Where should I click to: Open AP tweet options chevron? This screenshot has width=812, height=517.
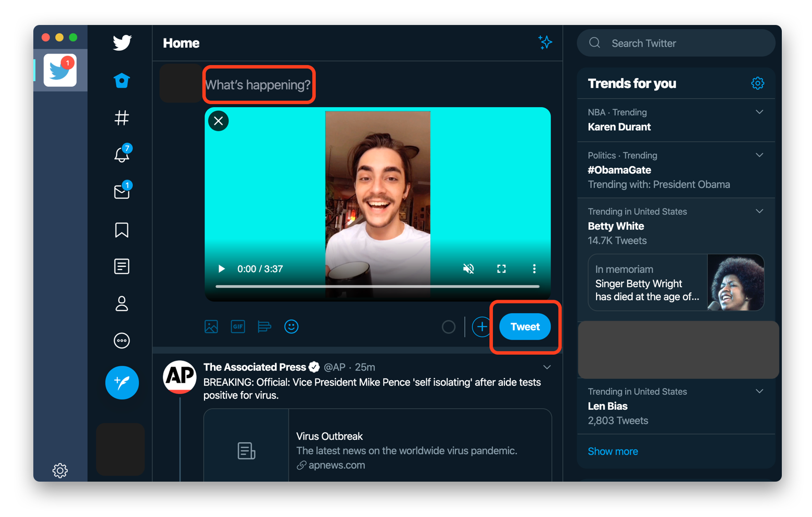[547, 367]
